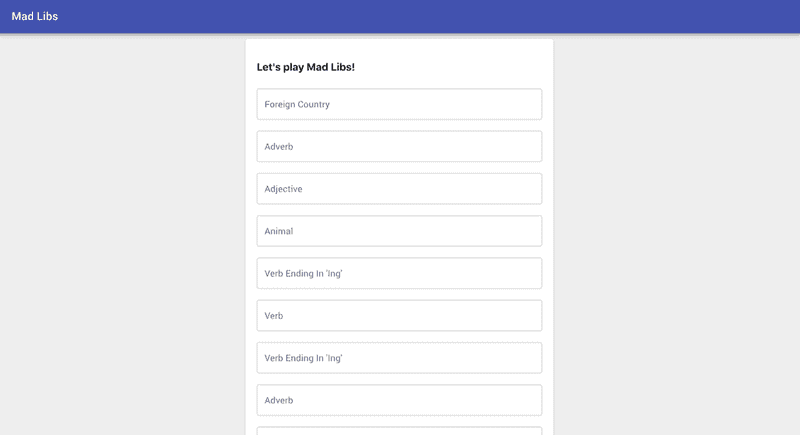Focus the first Verb Ending In 'Ing' field
Viewport: 800px width, 435px height.
pyautogui.click(x=399, y=273)
